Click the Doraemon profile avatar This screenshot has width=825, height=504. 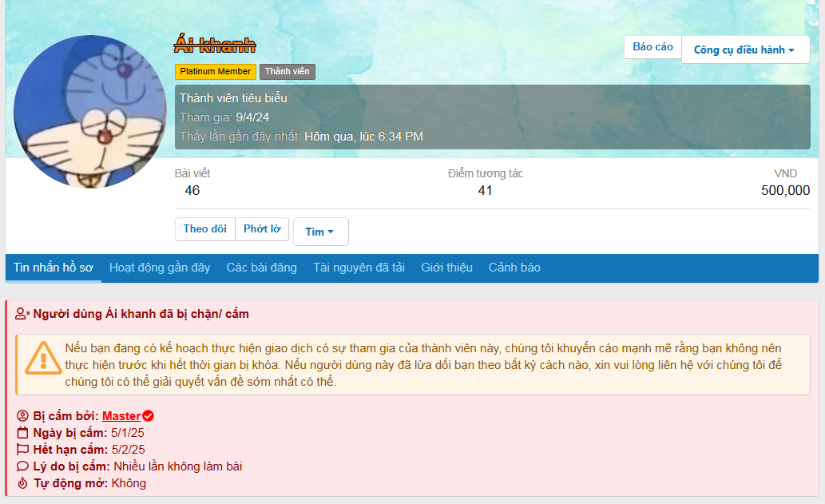point(90,111)
